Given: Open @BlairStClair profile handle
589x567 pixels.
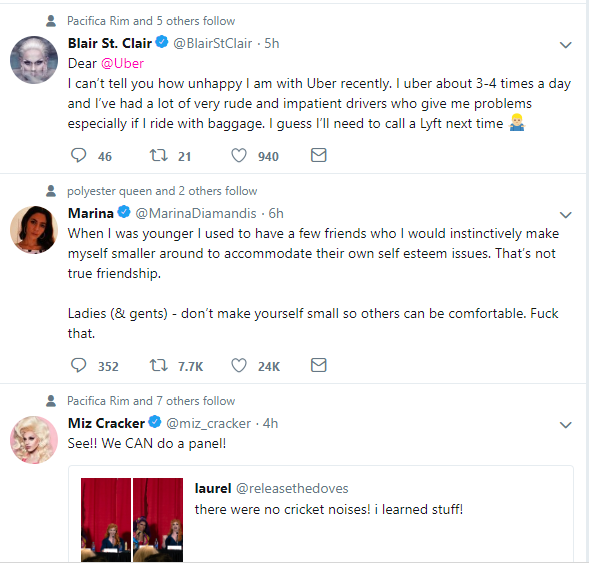Looking at the screenshot, I should click(213, 44).
